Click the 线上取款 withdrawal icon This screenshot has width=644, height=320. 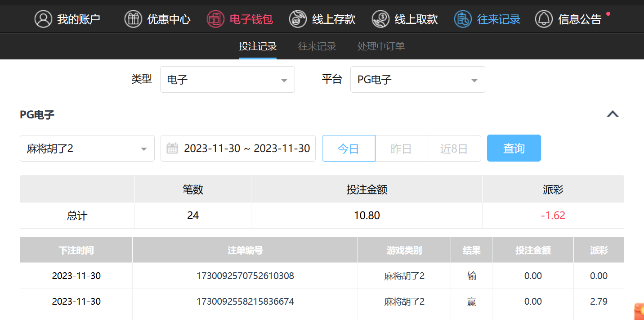click(380, 19)
